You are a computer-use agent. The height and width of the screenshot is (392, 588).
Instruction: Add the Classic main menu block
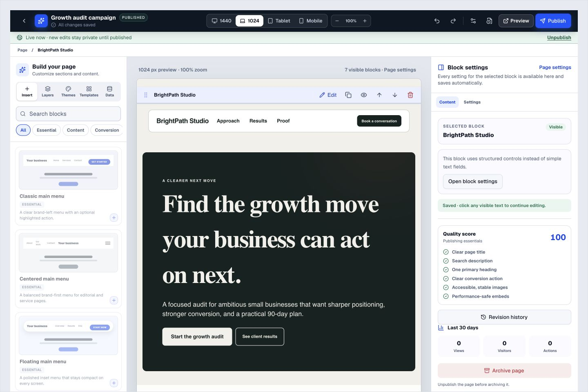114,218
